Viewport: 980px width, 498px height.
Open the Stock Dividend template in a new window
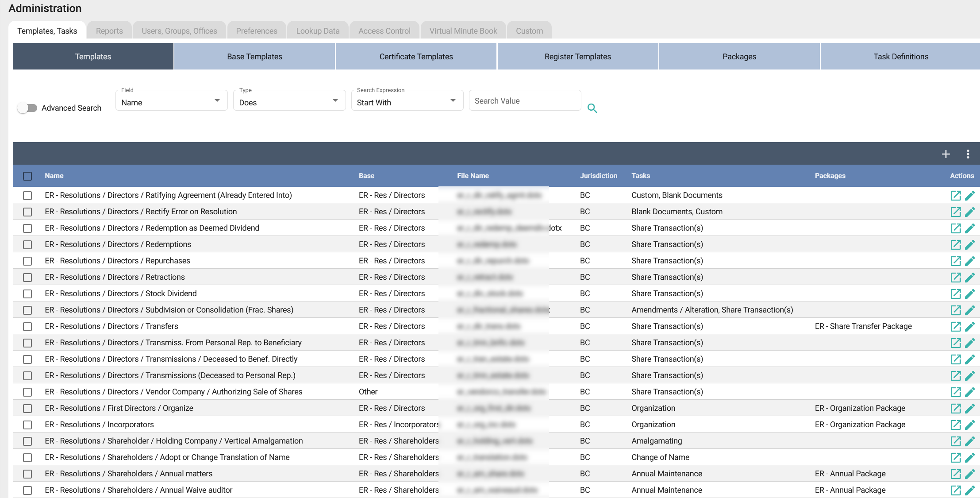click(955, 293)
